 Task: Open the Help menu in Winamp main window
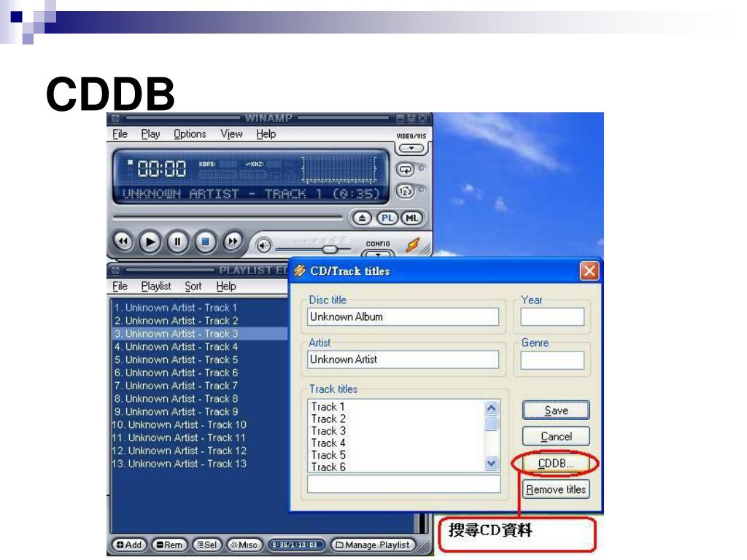coord(266,134)
